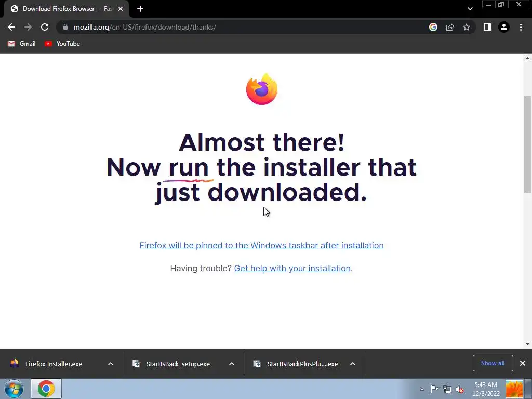
Task: Open the YouTube bookmark
Action: 62,44
